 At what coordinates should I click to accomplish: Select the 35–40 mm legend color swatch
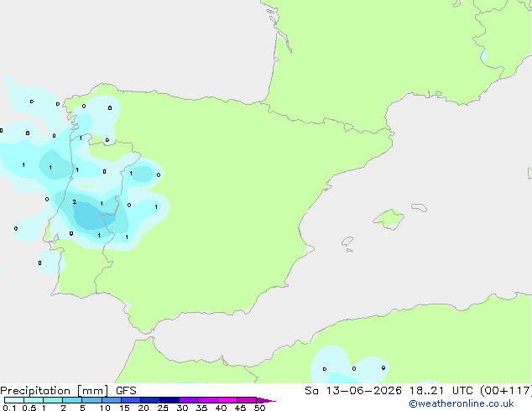pos(208,400)
